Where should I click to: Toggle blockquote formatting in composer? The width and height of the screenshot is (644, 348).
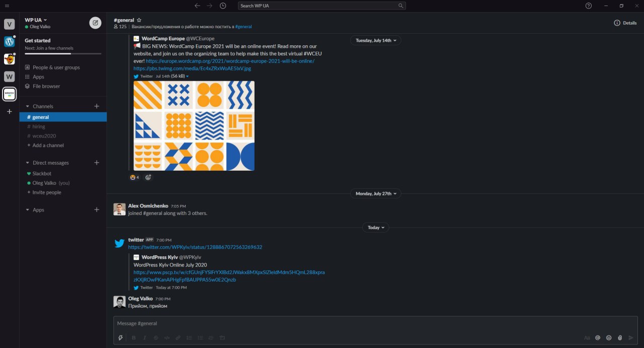click(211, 337)
